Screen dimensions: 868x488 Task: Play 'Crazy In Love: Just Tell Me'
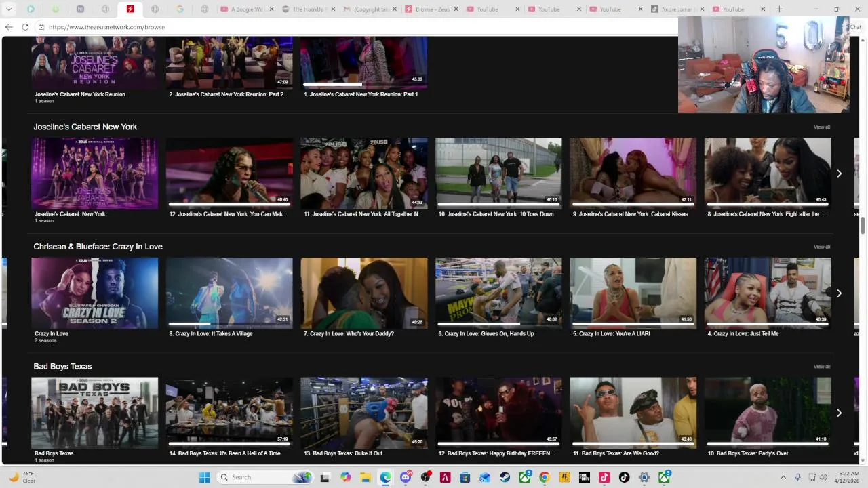coord(768,293)
